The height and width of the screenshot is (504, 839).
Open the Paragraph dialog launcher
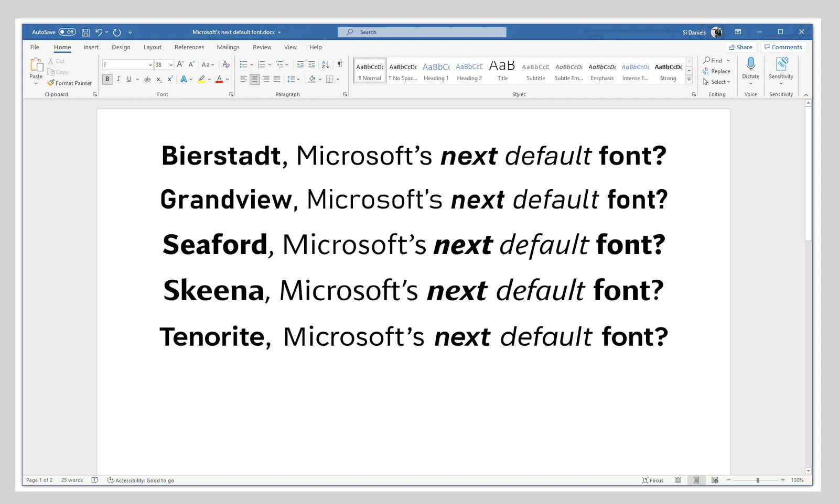[345, 94]
